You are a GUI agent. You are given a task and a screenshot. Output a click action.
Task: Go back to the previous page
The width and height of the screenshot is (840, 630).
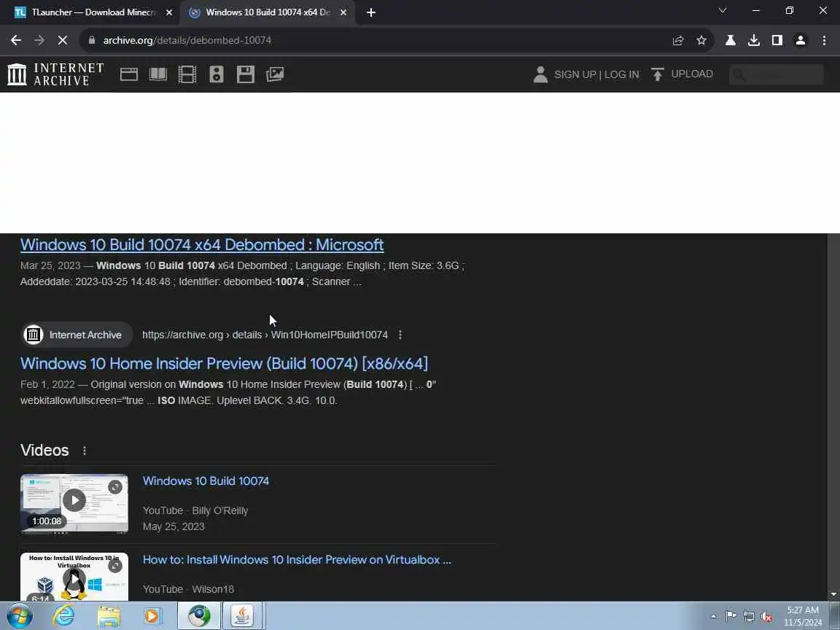click(x=15, y=40)
